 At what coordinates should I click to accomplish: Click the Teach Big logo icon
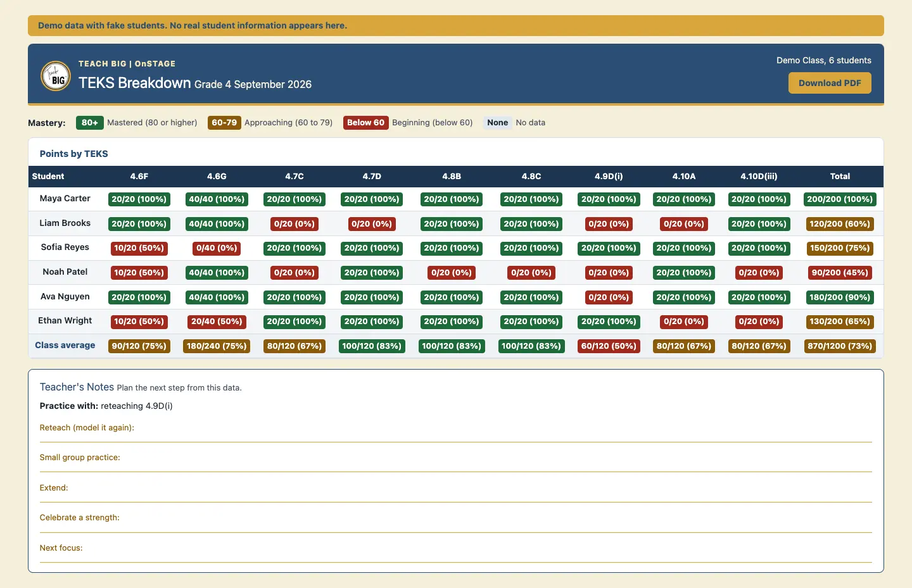tap(56, 76)
